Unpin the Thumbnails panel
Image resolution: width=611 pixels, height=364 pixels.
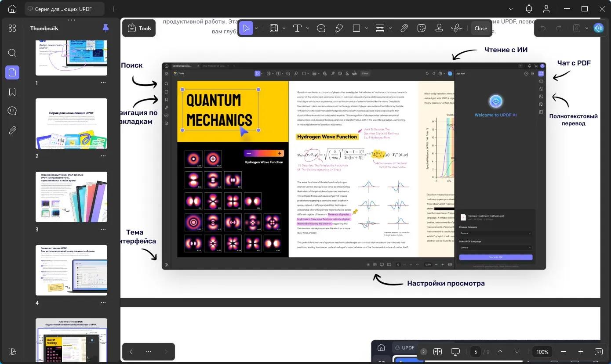coord(105,28)
